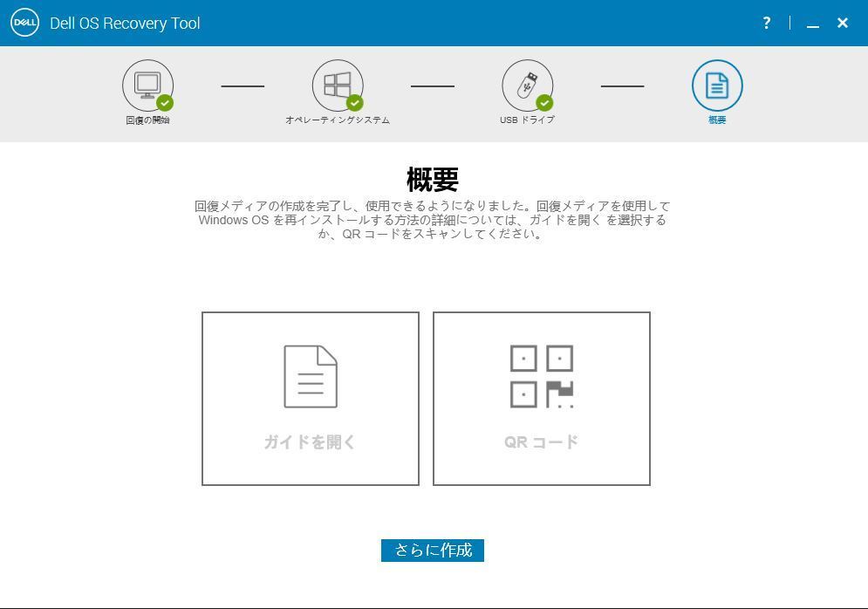Click the 概要 heading text
The height and width of the screenshot is (609, 868).
tap(433, 179)
